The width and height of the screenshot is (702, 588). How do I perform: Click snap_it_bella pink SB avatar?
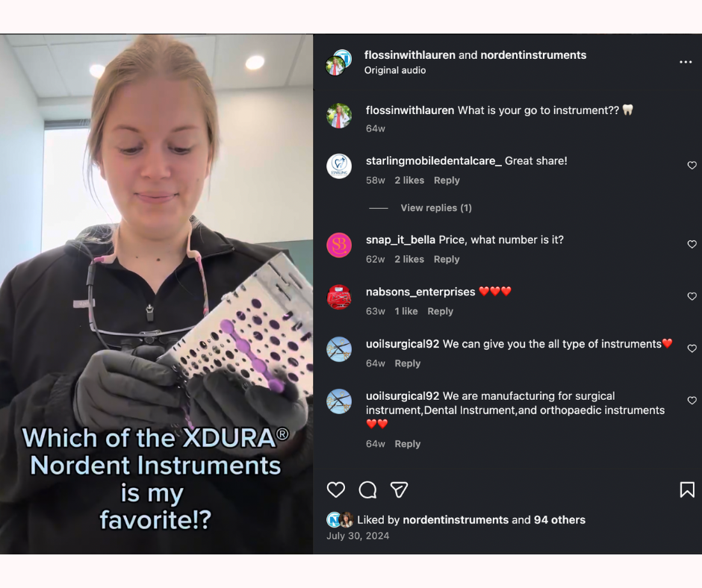pos(339,245)
